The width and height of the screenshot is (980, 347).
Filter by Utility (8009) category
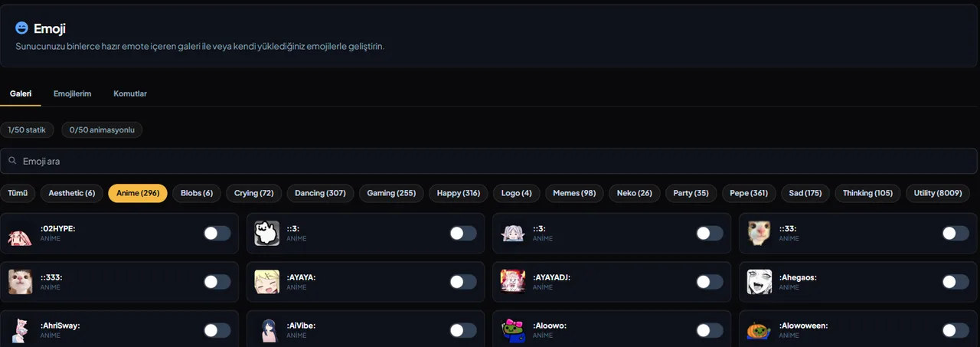click(938, 193)
